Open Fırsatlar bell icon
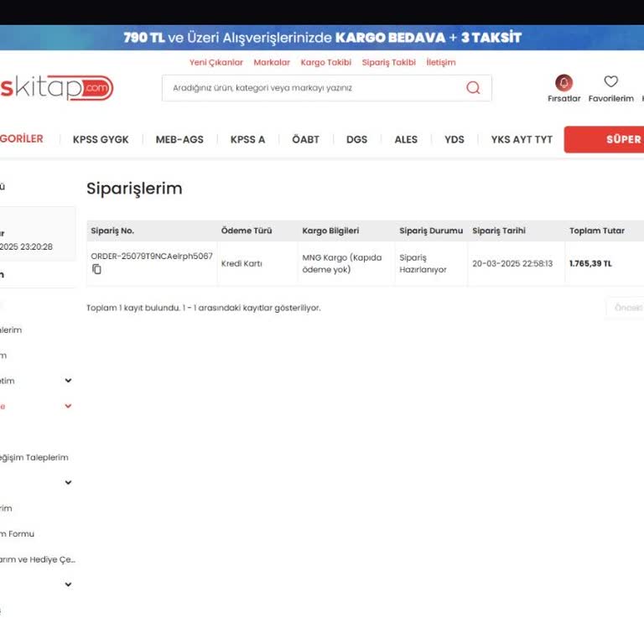Image resolution: width=644 pixels, height=644 pixels. (x=563, y=82)
